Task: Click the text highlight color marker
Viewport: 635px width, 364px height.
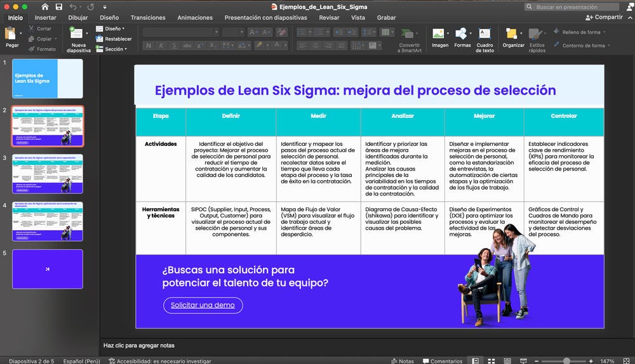Action: pos(259,45)
